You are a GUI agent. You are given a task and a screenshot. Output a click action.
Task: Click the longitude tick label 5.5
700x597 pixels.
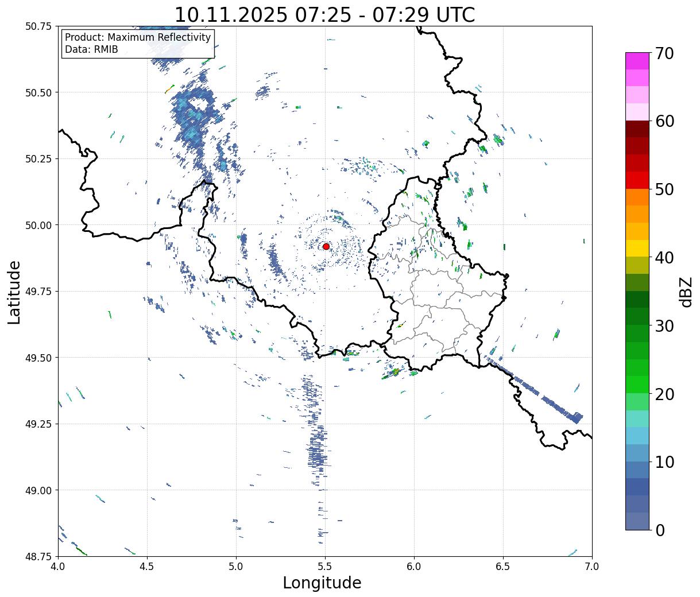coord(325,567)
